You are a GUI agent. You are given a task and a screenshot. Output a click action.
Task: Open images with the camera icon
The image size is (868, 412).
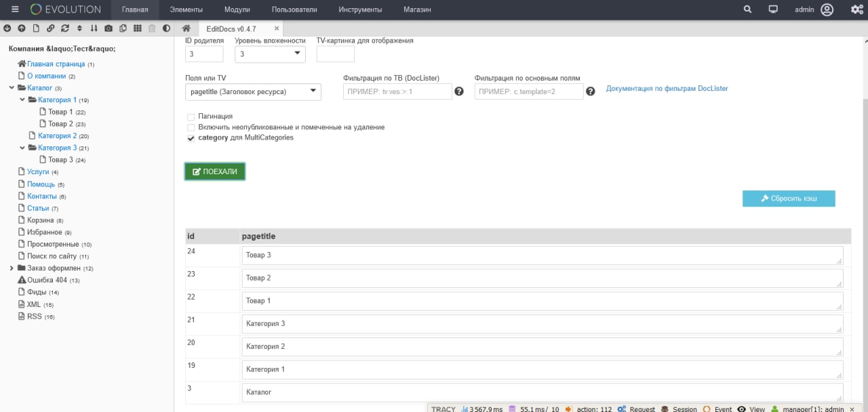(108, 28)
